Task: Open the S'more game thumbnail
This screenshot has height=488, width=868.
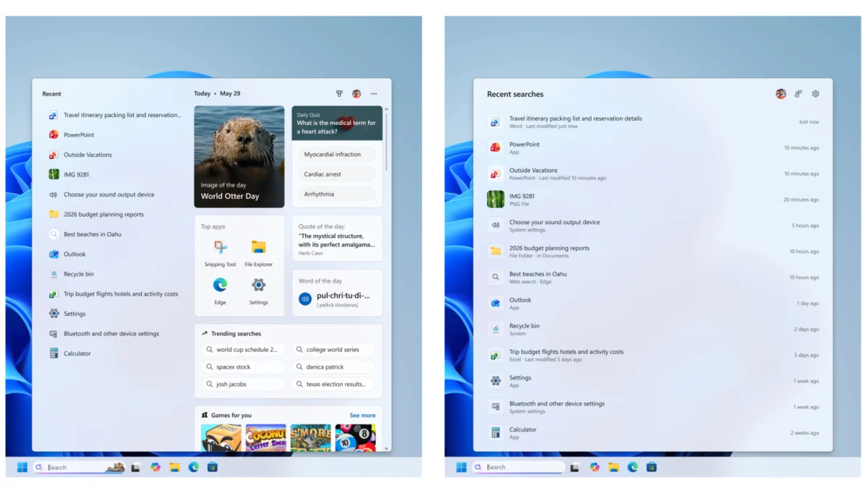Action: coord(310,438)
